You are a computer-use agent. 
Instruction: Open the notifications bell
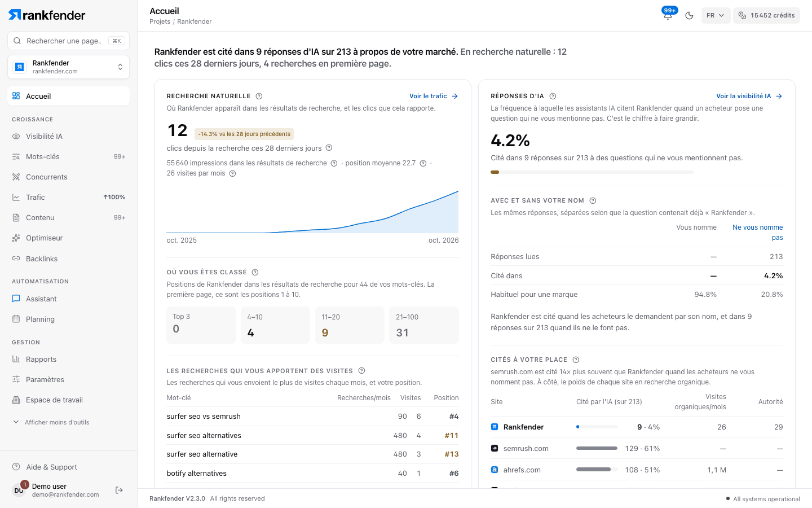(668, 15)
